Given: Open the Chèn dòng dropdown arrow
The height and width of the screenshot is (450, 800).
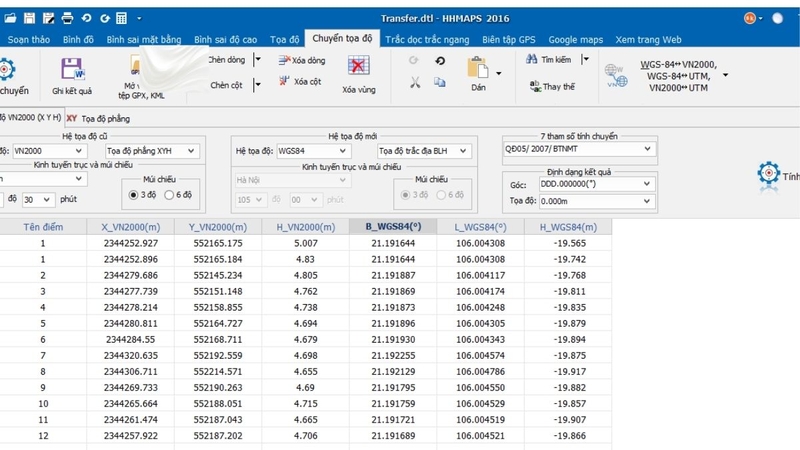Looking at the screenshot, I should (258, 60).
